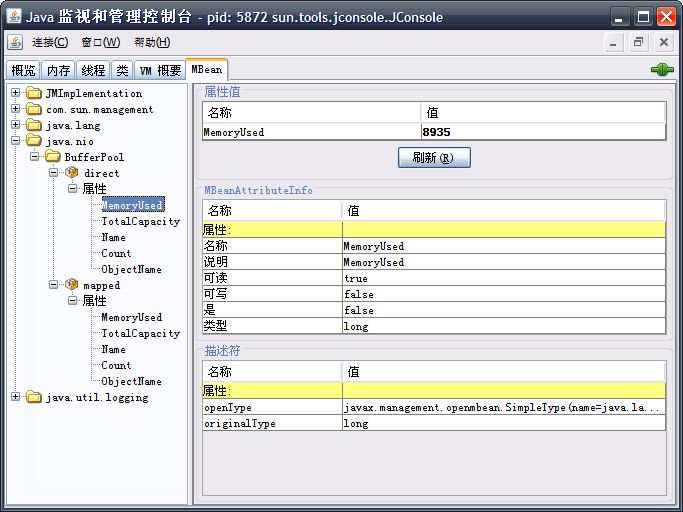Select TotalCapacity under direct attributes

pos(140,221)
